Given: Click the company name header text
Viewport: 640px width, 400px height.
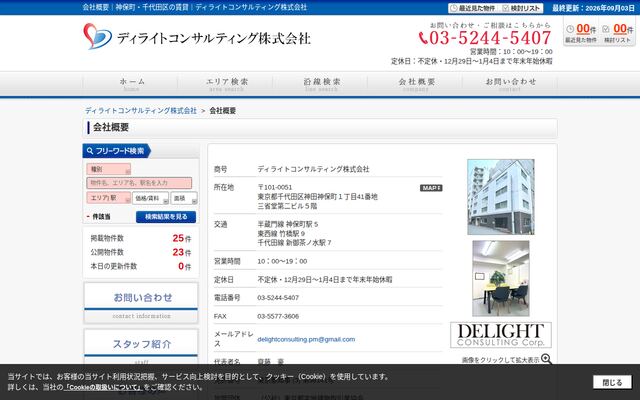Looking at the screenshot, I should 214,38.
